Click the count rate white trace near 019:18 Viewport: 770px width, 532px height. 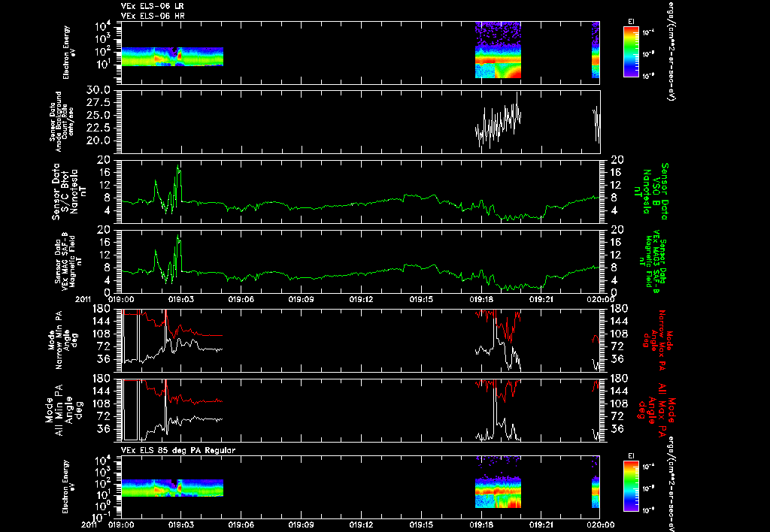pyautogui.click(x=498, y=121)
